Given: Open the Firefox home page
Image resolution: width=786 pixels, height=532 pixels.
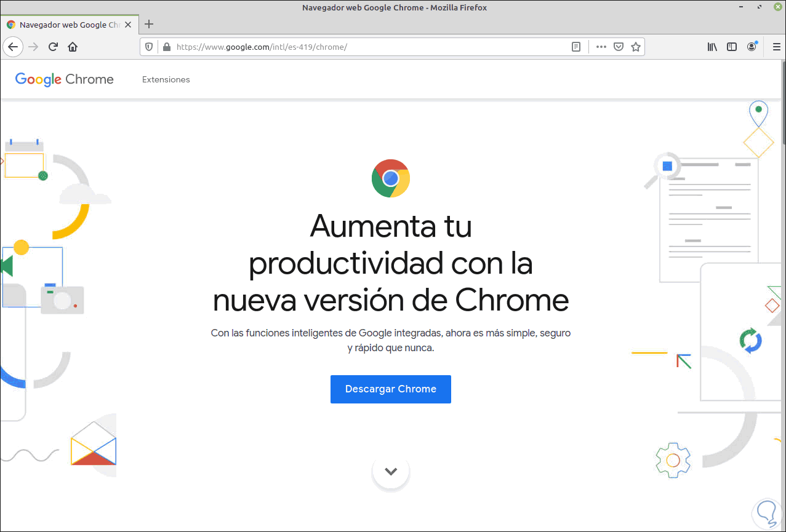Looking at the screenshot, I should pos(73,47).
